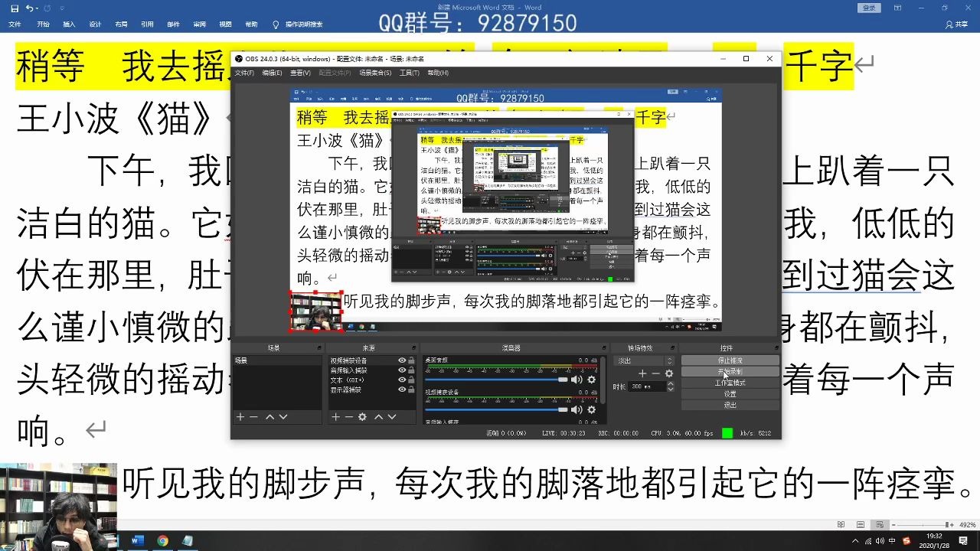This screenshot has height=551, width=980.
Task: Open OBS 帮助(H) menu
Action: 438,73
